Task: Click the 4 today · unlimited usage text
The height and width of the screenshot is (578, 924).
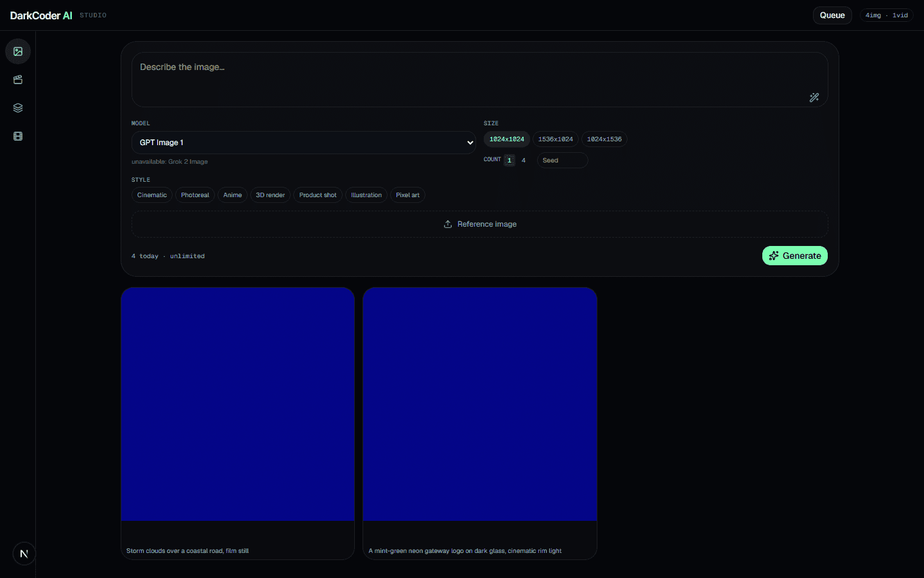Action: (x=168, y=256)
